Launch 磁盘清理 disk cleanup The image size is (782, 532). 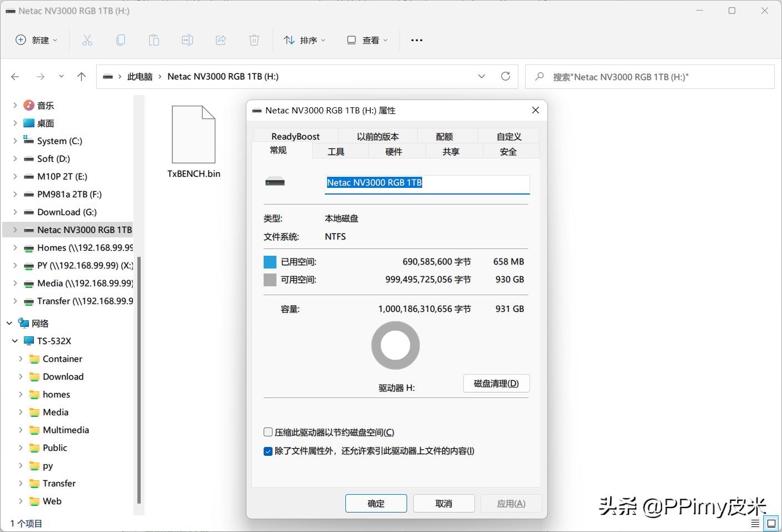point(496,383)
